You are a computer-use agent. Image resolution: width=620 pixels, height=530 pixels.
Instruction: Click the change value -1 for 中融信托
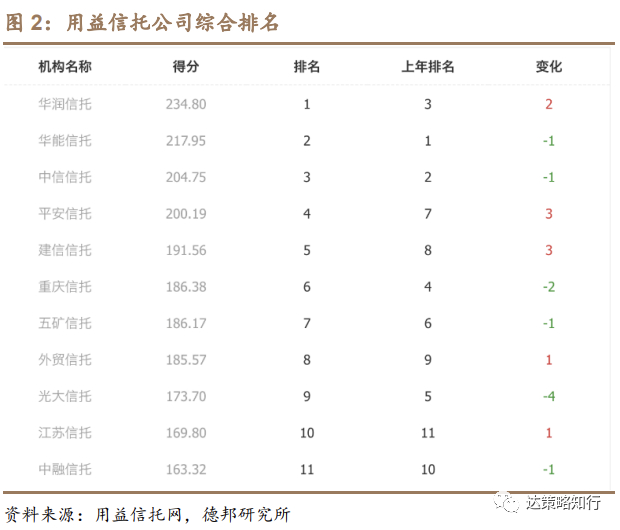(549, 469)
